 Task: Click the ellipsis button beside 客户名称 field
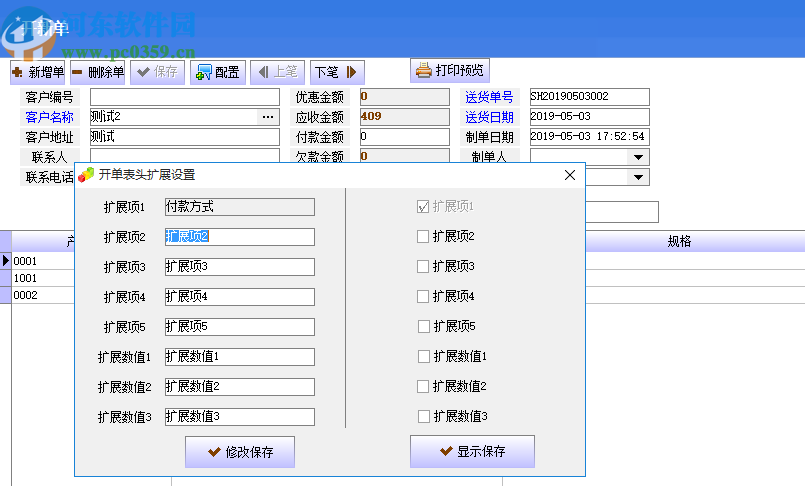click(x=267, y=117)
